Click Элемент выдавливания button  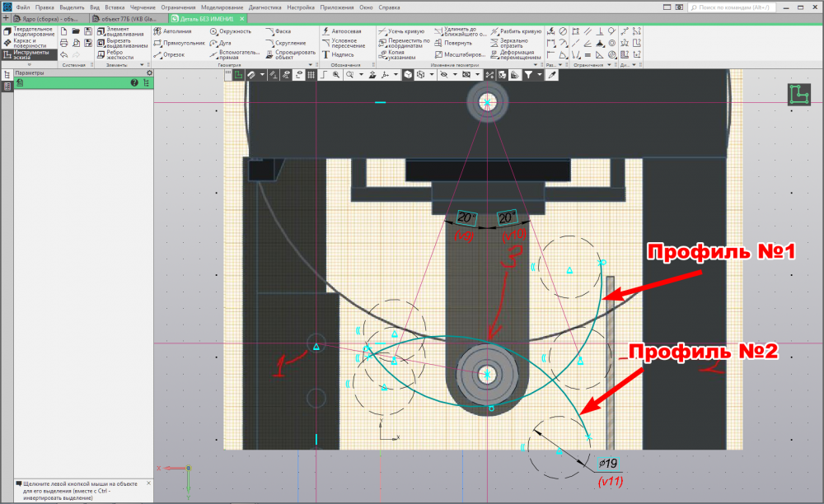(x=122, y=30)
